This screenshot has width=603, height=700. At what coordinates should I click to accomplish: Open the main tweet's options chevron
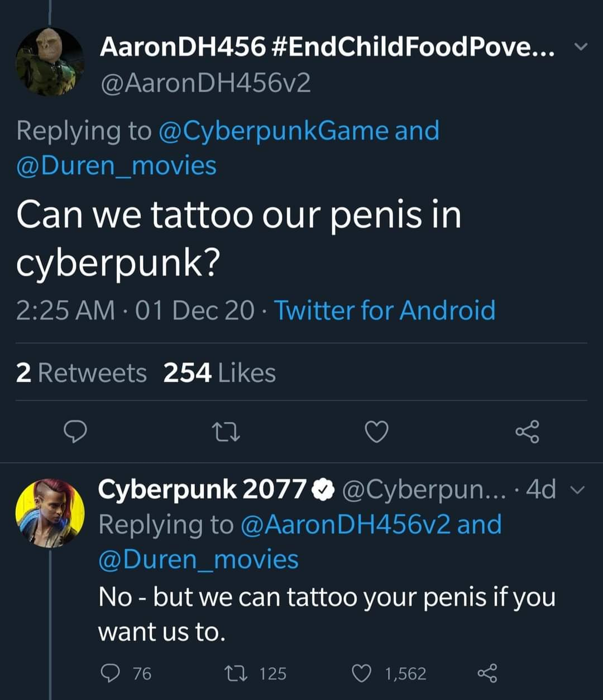click(x=581, y=48)
